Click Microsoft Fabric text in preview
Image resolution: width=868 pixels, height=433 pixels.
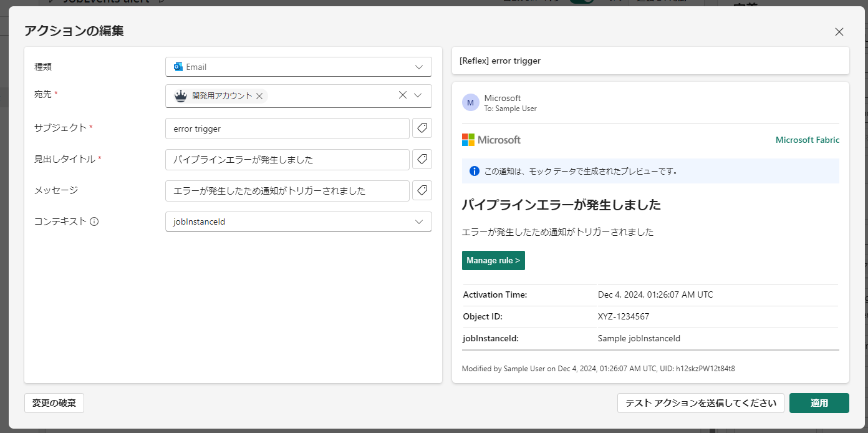808,140
